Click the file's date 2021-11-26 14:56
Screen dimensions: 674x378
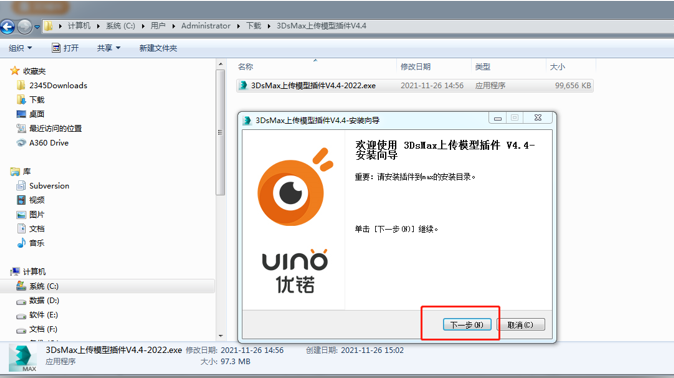point(432,86)
